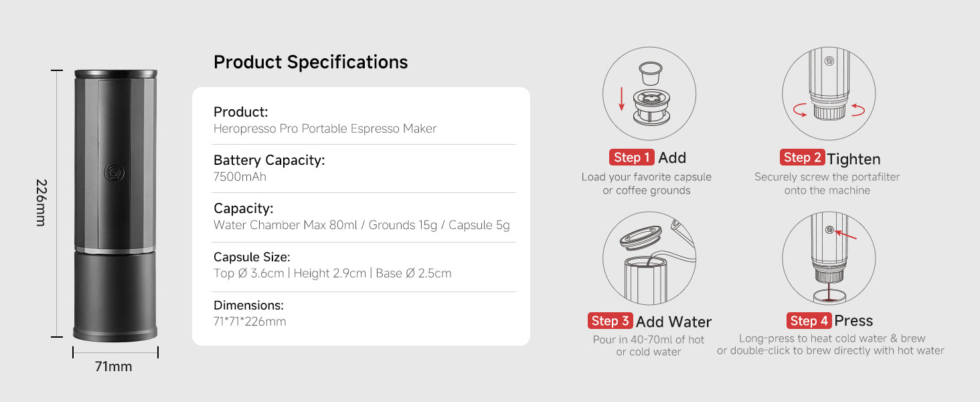
Task: Click the Step 4 Press brewing illustration
Action: coord(829,258)
